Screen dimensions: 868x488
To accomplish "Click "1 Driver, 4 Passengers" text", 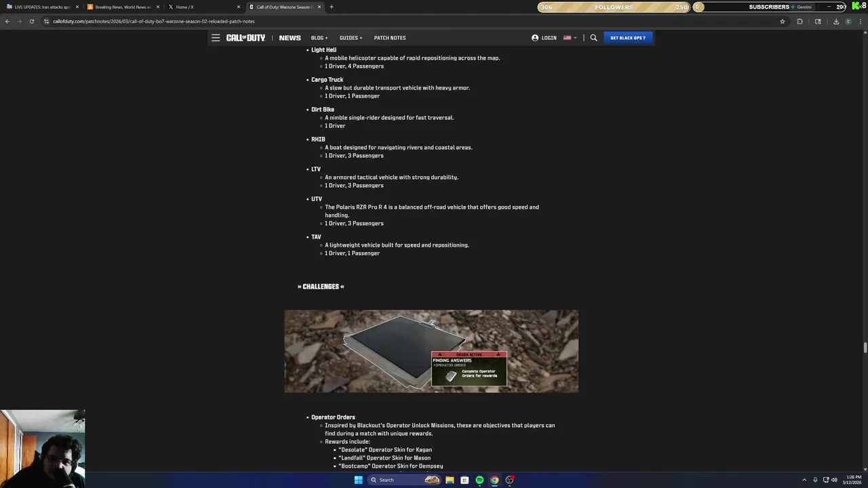I will point(354,66).
